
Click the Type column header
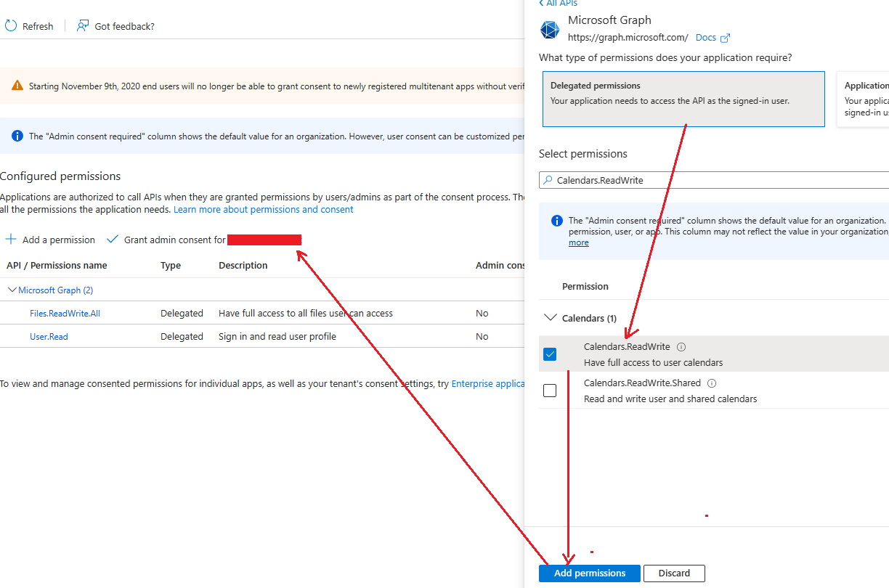pos(171,266)
